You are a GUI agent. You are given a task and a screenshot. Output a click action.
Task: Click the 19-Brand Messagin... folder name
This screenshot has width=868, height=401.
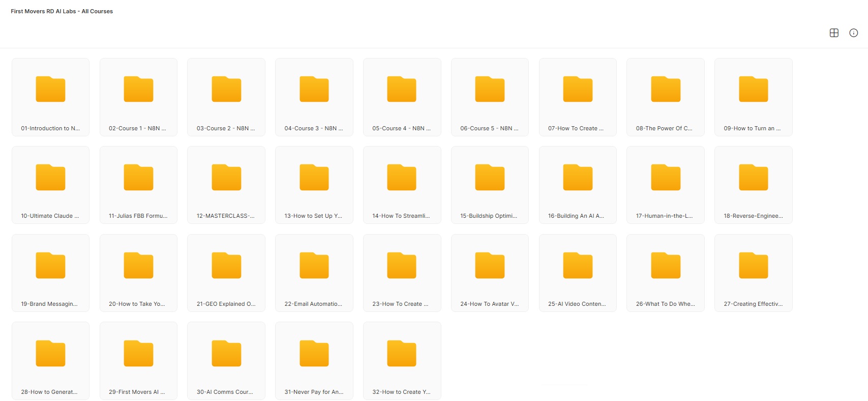point(49,304)
